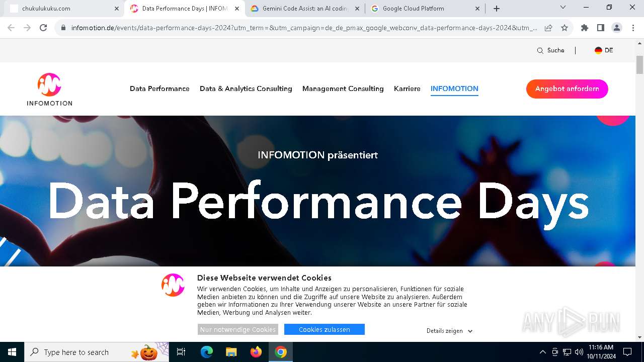Click the INFOMOTION präsentiert text
Image resolution: width=644 pixels, height=362 pixels.
[x=317, y=155]
